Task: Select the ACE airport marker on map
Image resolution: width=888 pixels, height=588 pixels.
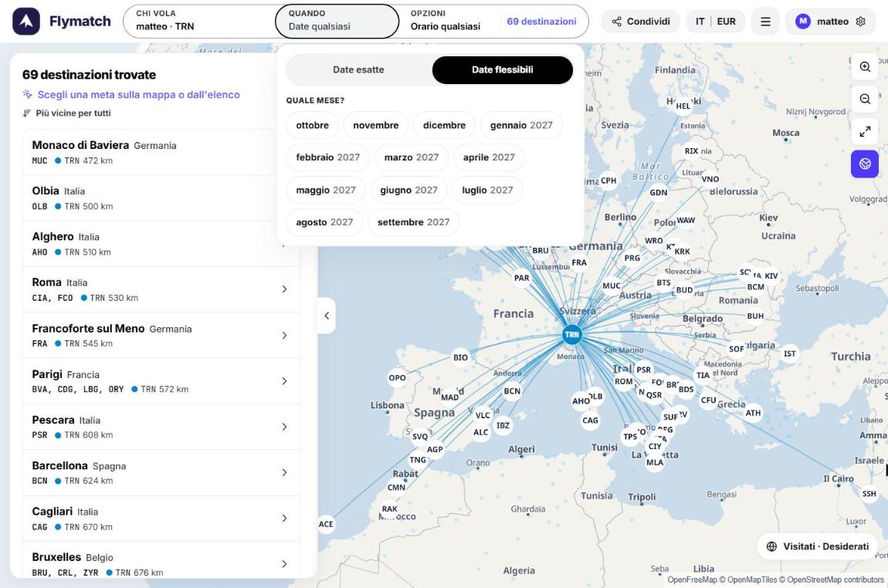Action: click(x=326, y=524)
